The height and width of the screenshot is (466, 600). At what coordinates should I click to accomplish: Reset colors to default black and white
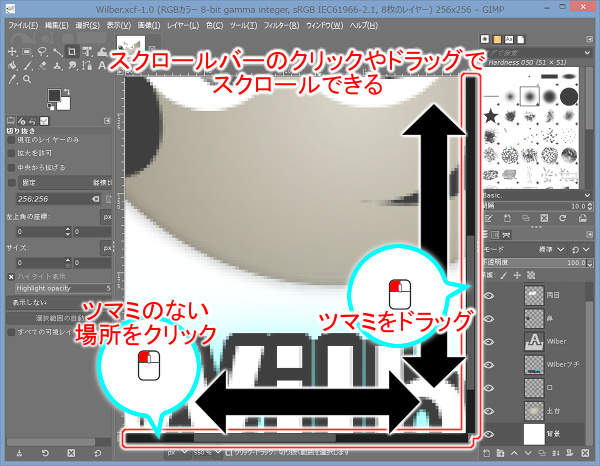(50, 106)
